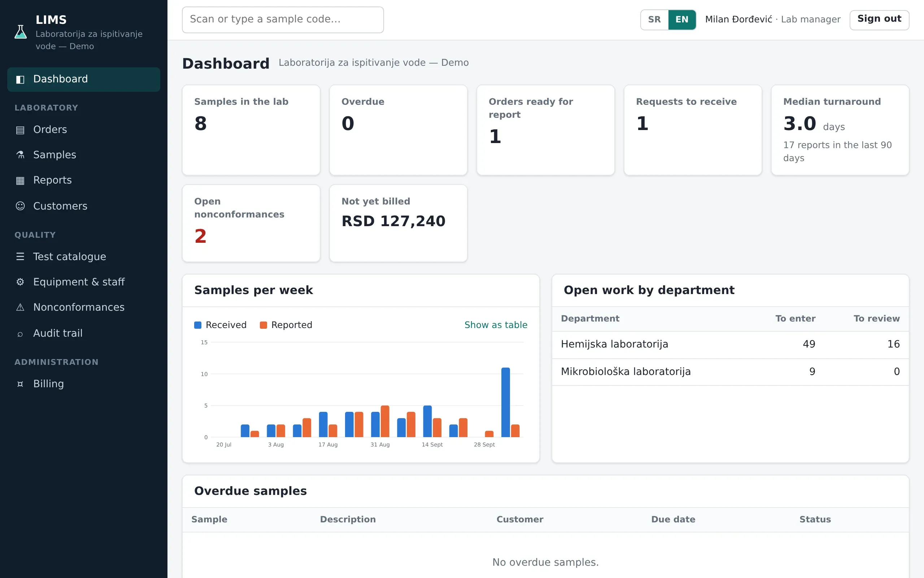
Task: Click the blue Received legend swatch
Action: [198, 325]
